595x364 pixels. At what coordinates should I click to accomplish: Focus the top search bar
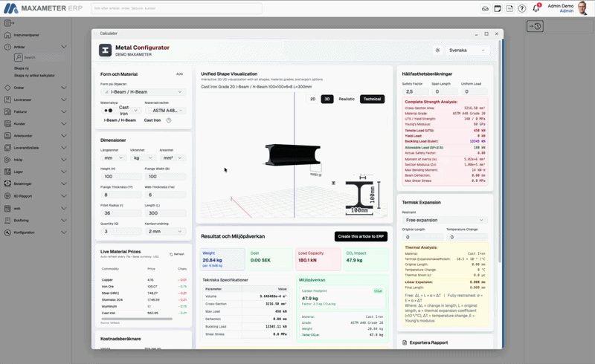click(176, 8)
